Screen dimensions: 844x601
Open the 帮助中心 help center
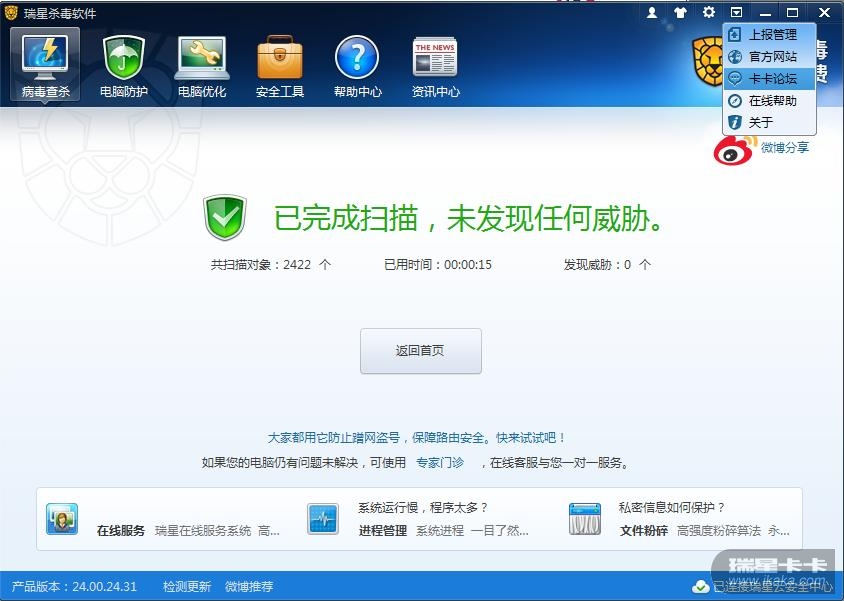(x=357, y=65)
